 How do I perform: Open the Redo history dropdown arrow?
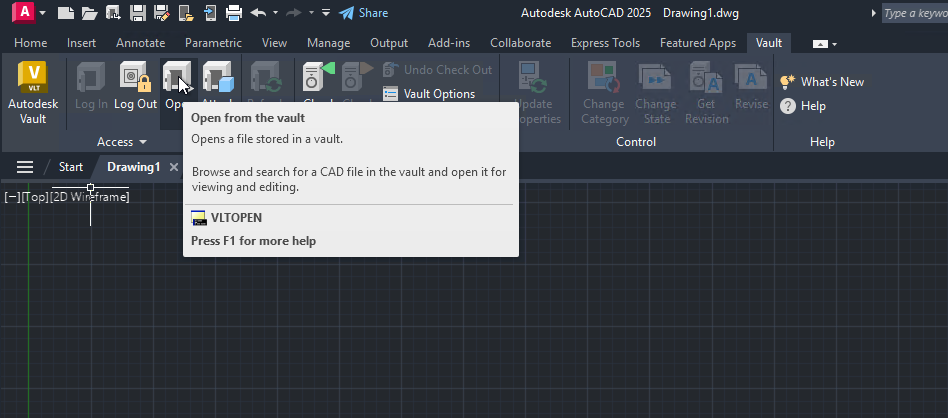tap(311, 12)
